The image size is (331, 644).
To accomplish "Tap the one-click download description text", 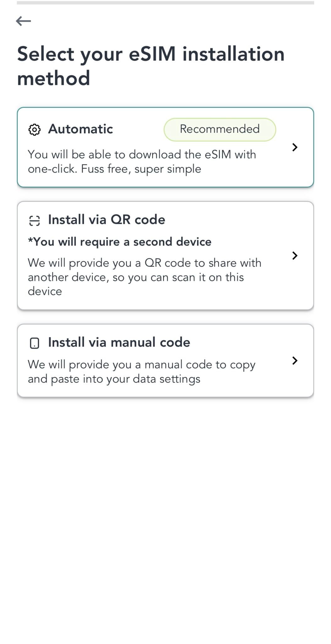I will (142, 162).
